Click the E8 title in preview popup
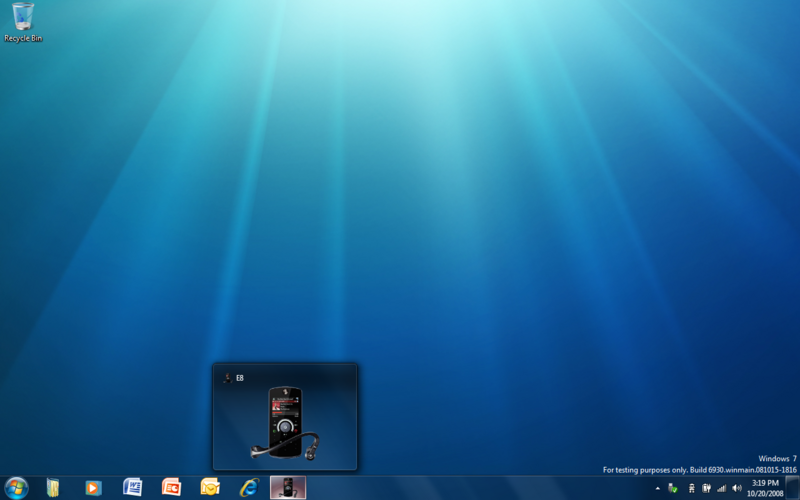The image size is (800, 500). point(240,378)
